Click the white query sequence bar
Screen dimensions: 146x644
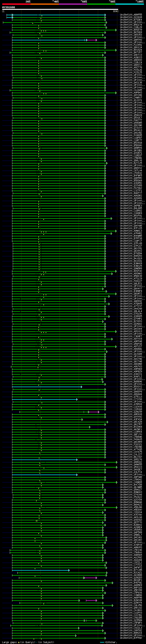pyautogui.click(x=60, y=9)
